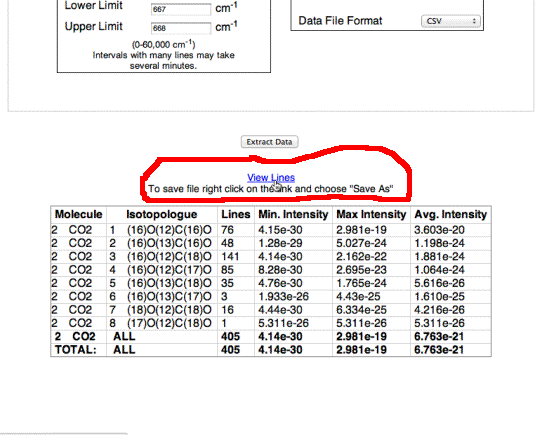Select the (16)O(13)C(16)O isotopologue cell
The height and width of the screenshot is (435, 535).
click(162, 243)
